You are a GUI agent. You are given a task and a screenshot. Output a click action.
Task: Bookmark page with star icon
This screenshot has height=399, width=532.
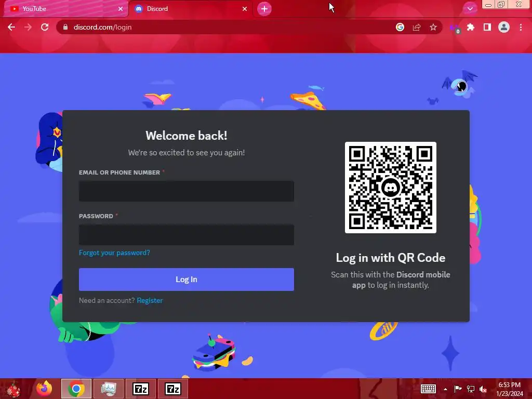coord(433,27)
